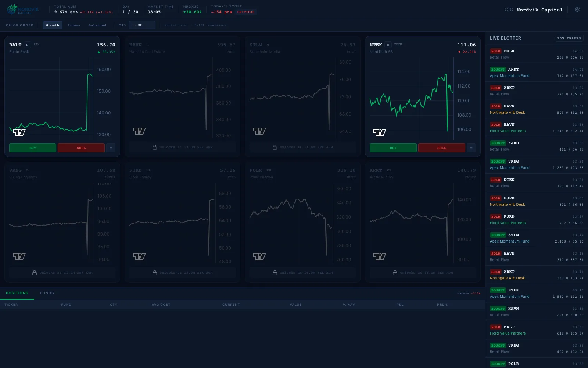Click the TICKER column header

pos(11,305)
